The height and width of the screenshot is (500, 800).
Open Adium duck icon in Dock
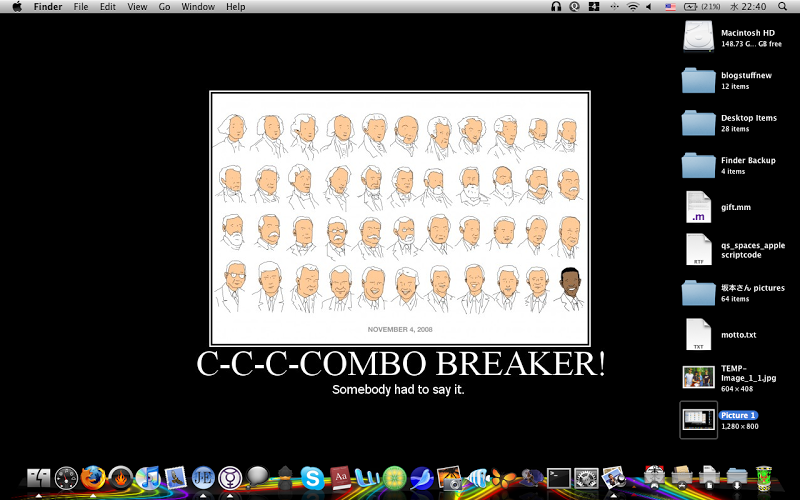[x=285, y=479]
